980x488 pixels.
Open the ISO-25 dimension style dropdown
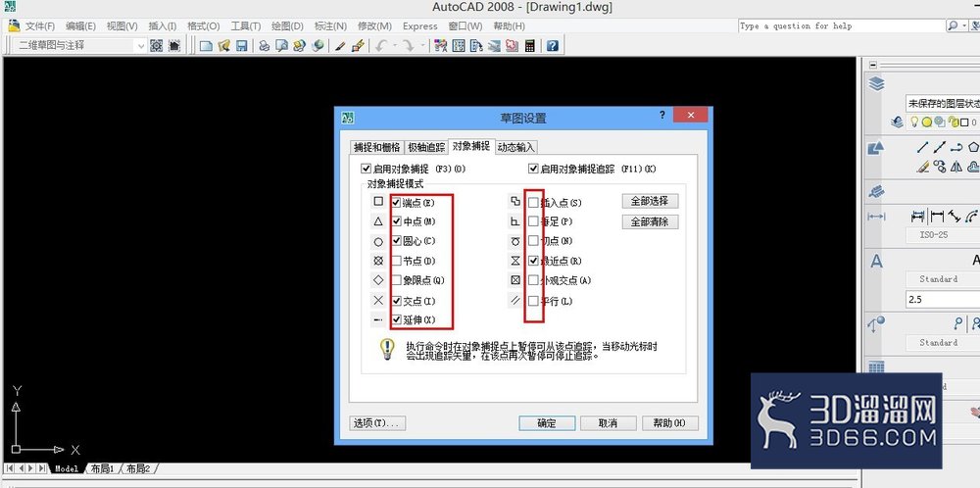(x=943, y=235)
